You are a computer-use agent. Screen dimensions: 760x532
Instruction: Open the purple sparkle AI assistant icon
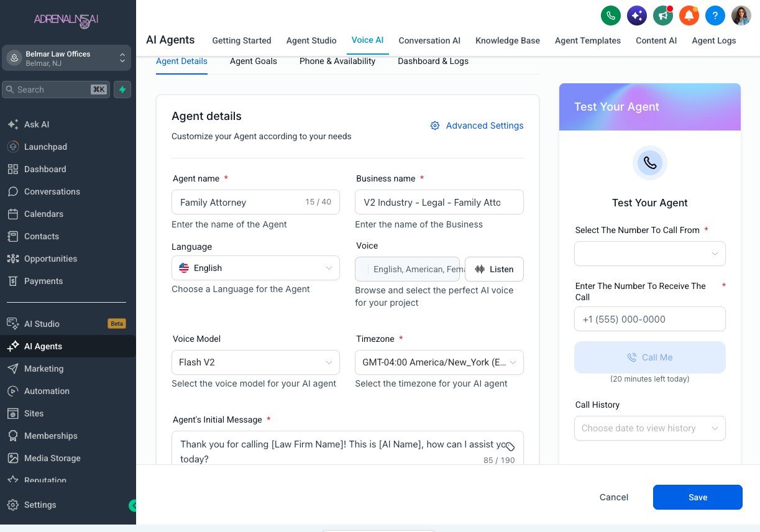pyautogui.click(x=637, y=15)
